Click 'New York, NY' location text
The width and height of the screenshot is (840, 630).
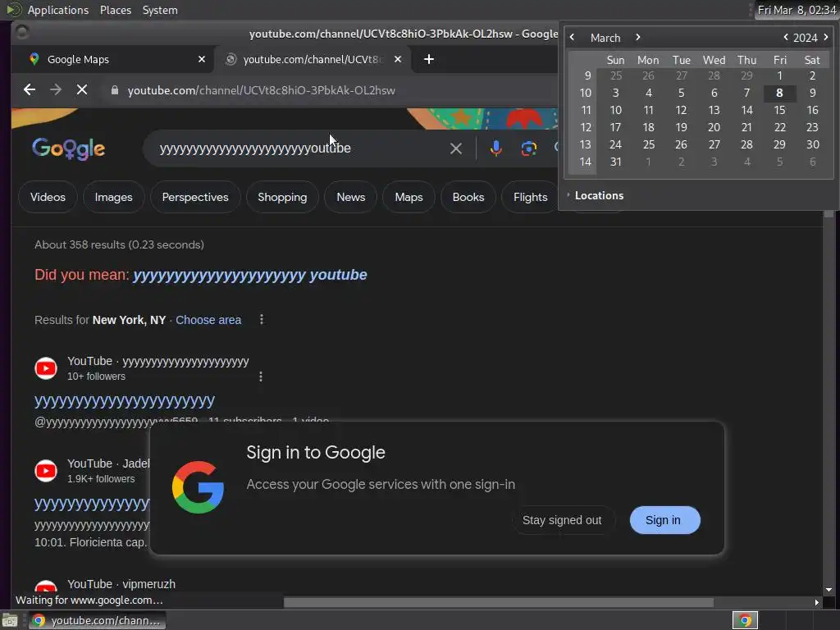click(x=129, y=320)
